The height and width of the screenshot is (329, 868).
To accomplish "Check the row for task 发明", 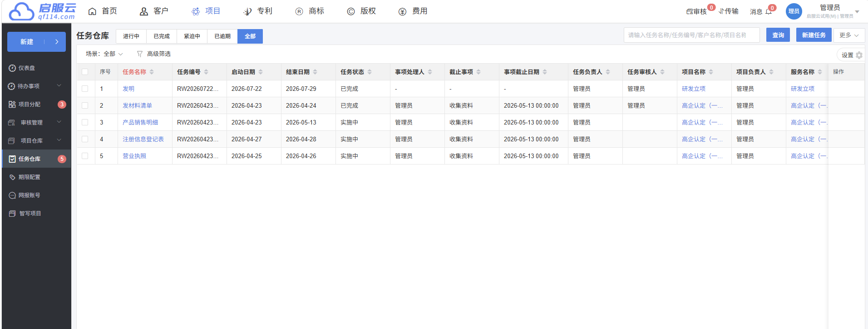I will tap(85, 89).
